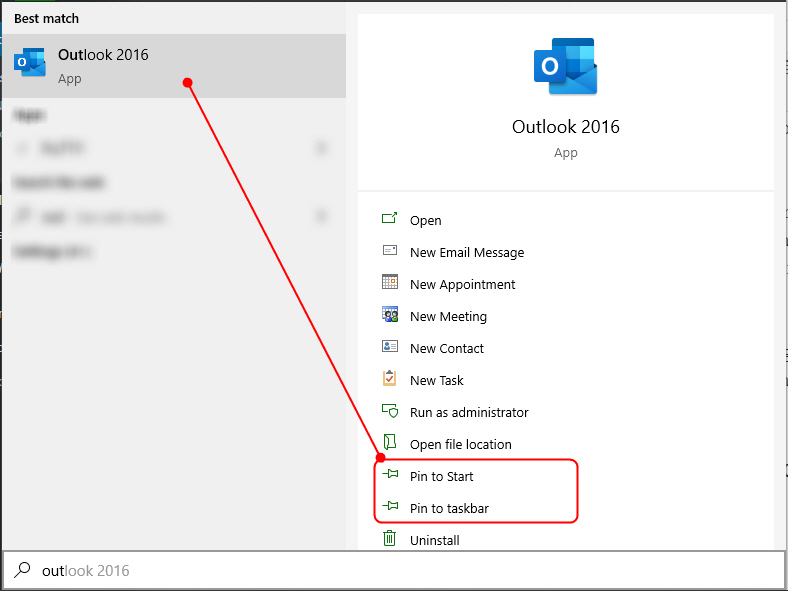
Task: Click the Best match heading
Action: pos(46,19)
